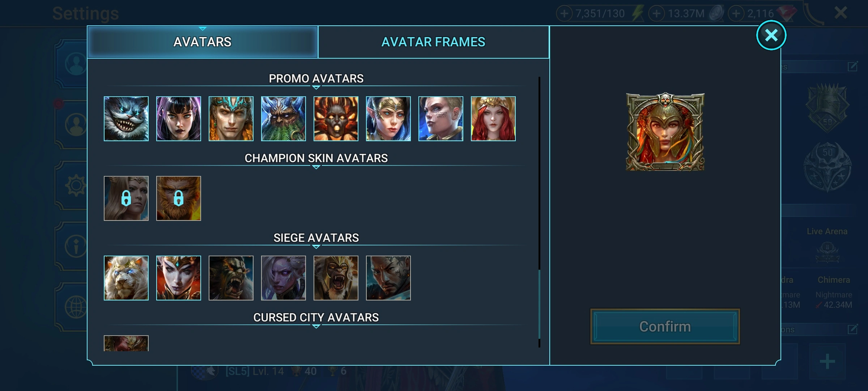Screen dimensions: 868x391
Task: Choose the dark-haired woman promo avatar
Action: [179, 119]
